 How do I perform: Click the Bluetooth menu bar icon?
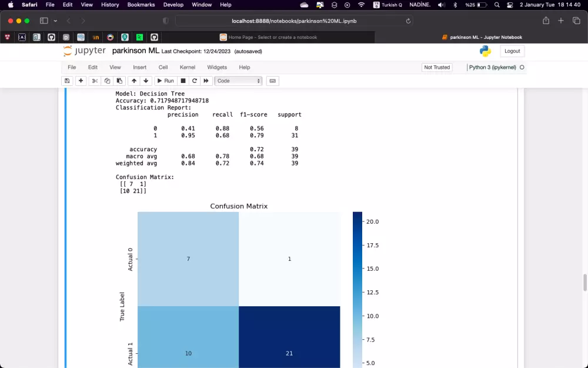point(456,5)
